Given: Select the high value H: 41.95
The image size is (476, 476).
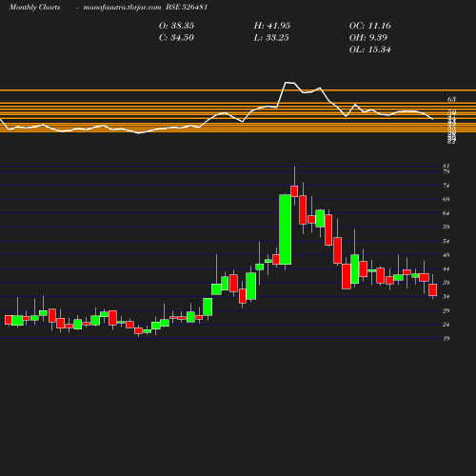Looking at the screenshot, I should [x=272, y=26].
